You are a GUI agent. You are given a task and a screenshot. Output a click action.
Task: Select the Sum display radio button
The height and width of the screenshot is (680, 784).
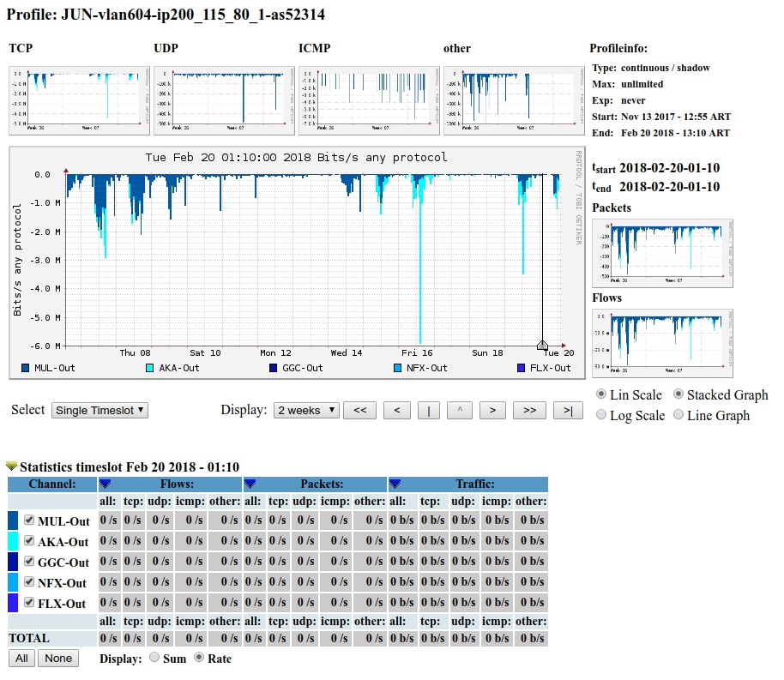(x=154, y=658)
